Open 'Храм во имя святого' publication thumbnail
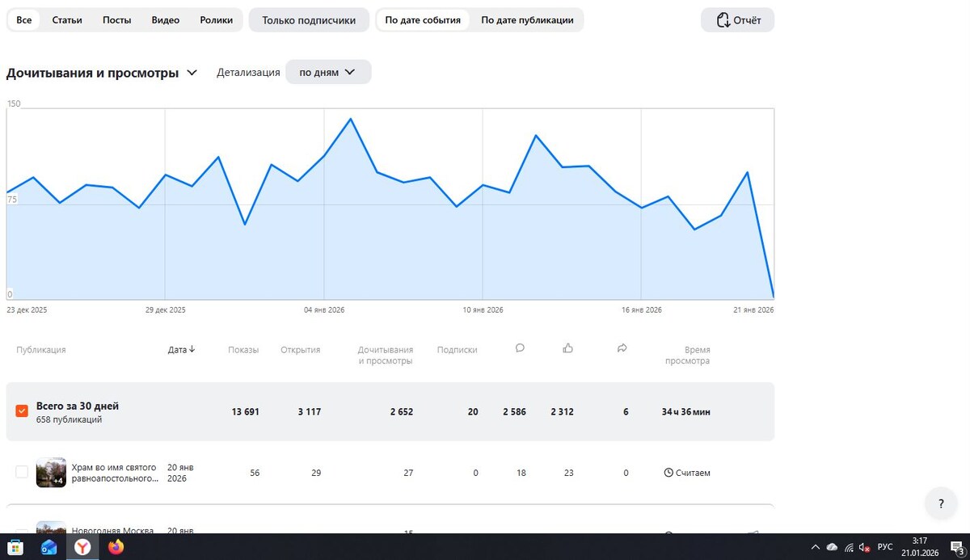This screenshot has width=970, height=560. coord(51,473)
